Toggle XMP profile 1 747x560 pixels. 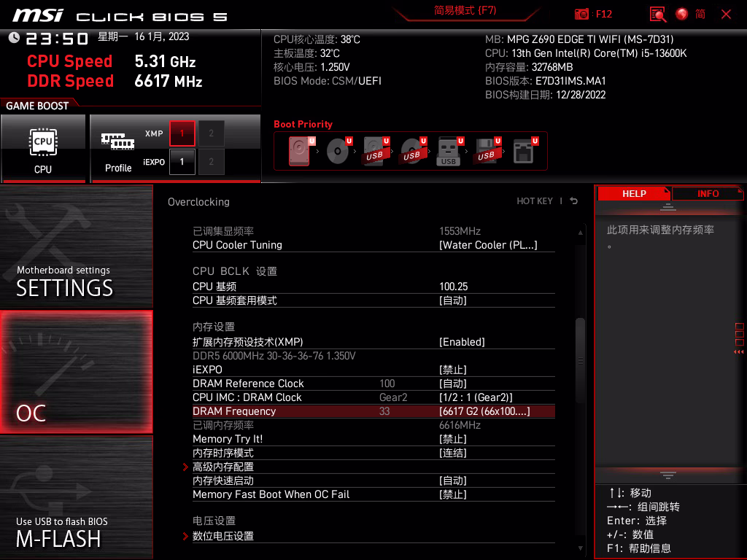182,133
